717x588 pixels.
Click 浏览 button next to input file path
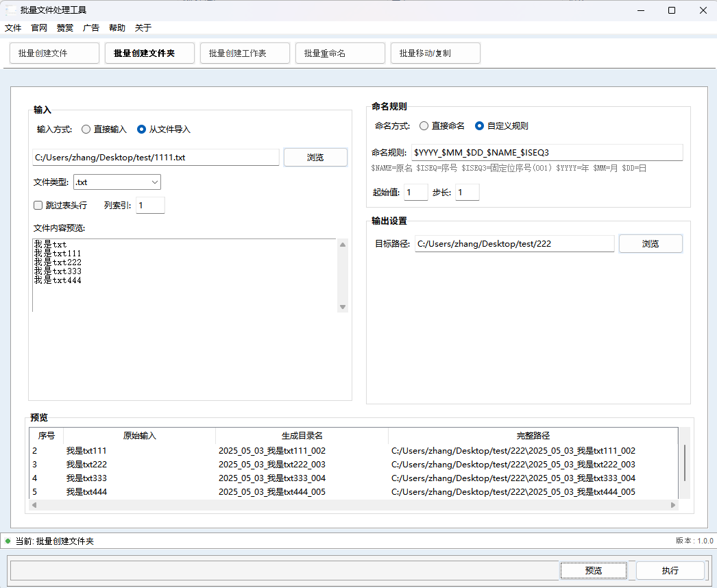[315, 158]
